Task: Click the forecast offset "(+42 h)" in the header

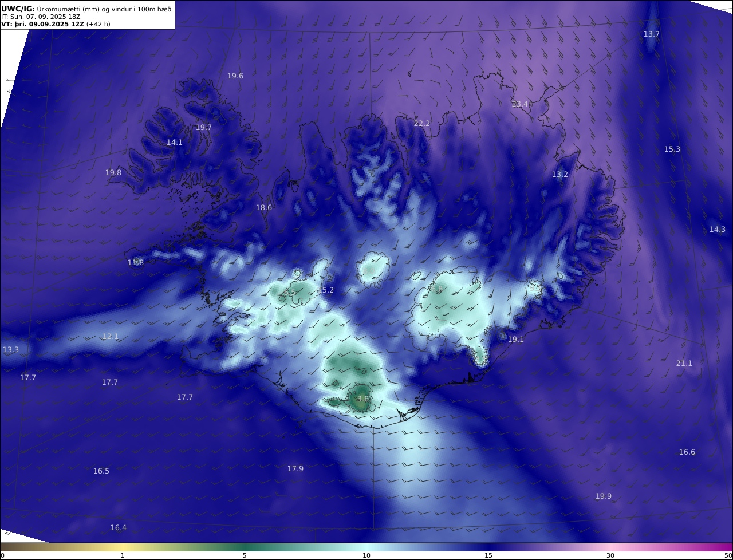Action: click(x=98, y=24)
